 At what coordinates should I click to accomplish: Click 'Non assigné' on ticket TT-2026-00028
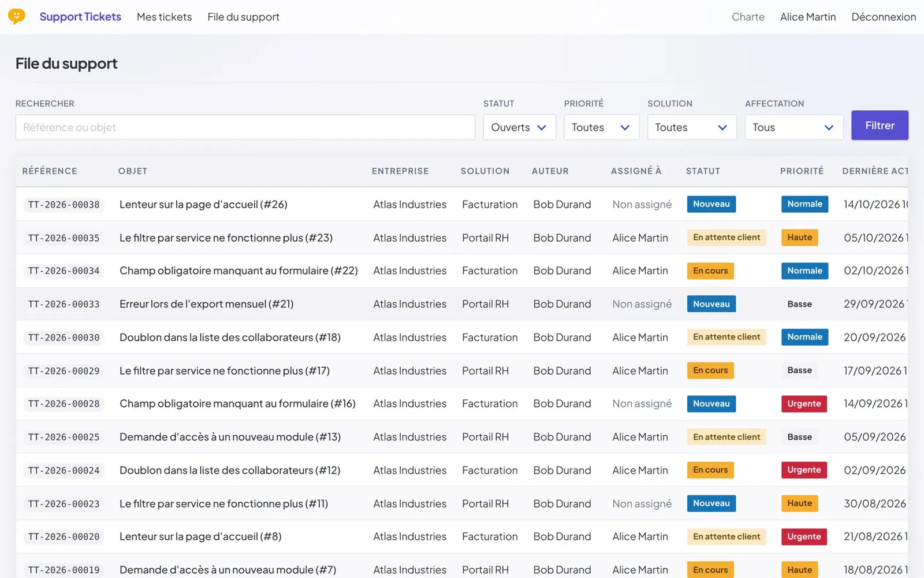[642, 404]
